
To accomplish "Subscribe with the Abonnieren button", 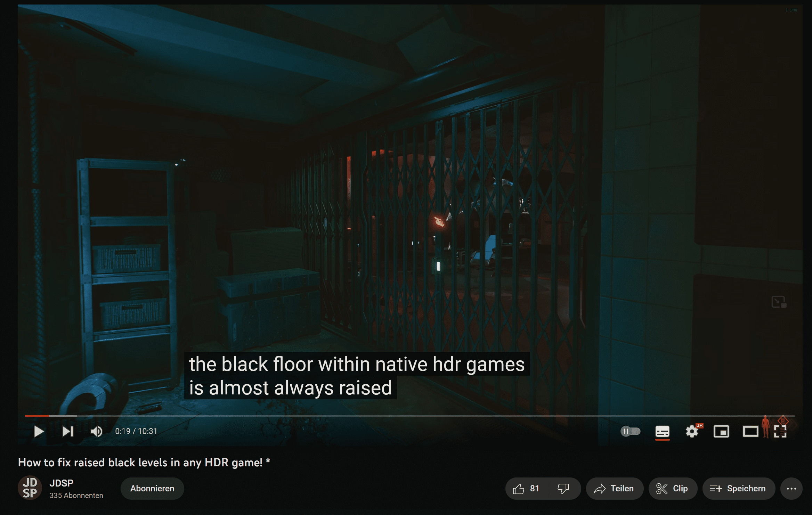I will (x=152, y=489).
